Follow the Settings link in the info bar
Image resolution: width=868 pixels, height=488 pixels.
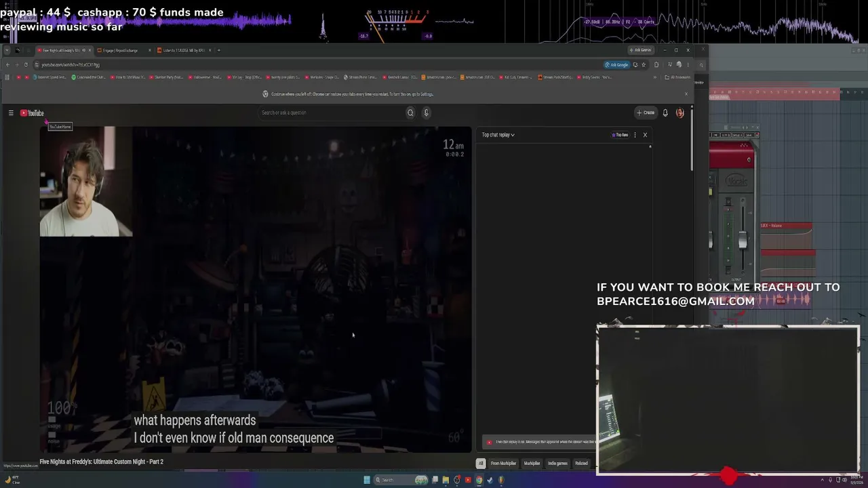tap(427, 94)
